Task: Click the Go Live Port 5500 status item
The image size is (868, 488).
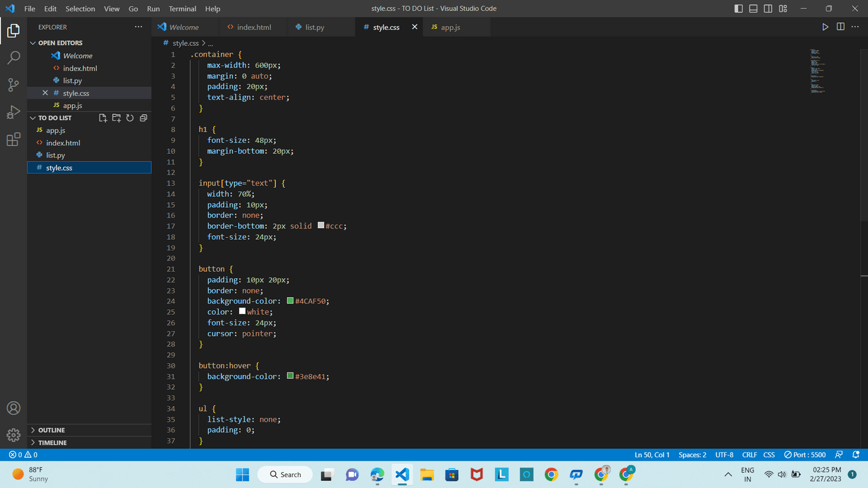Action: (x=805, y=455)
